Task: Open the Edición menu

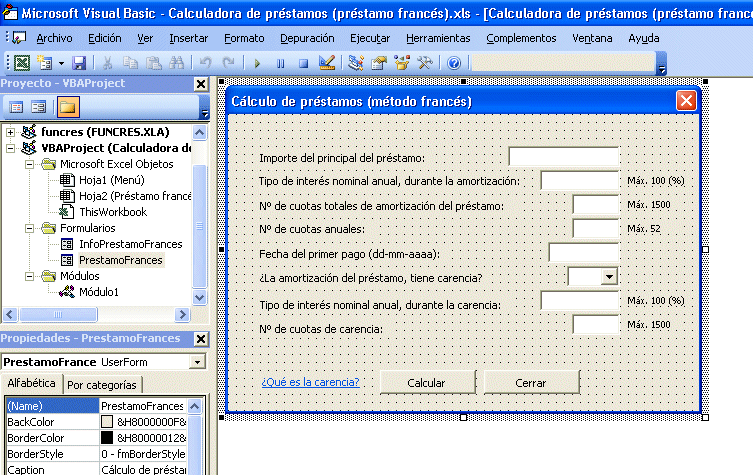Action: click(105, 38)
